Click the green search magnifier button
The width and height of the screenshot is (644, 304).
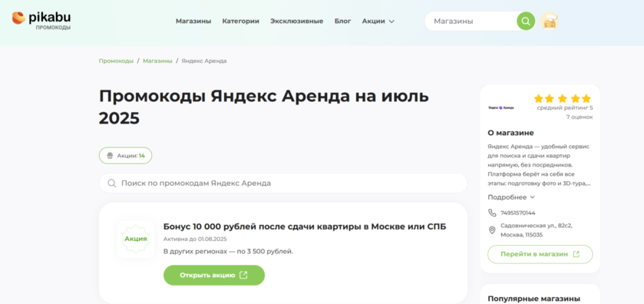click(x=526, y=21)
